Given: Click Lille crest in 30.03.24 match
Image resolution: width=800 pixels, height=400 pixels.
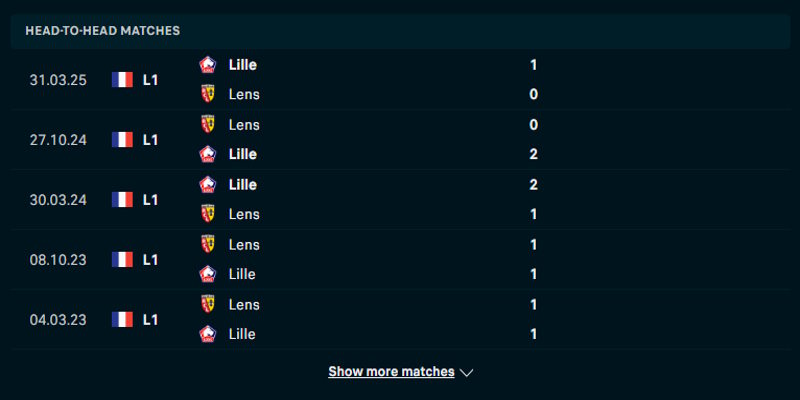Looking at the screenshot, I should click(x=208, y=184).
